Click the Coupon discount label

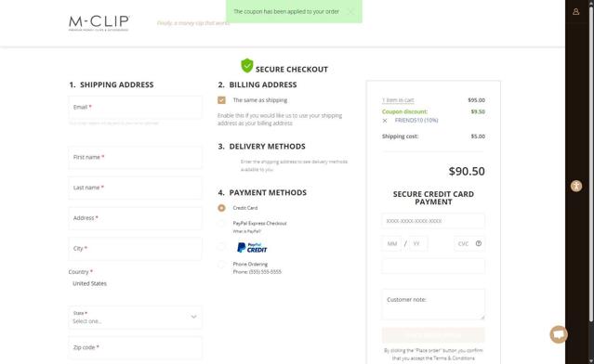(404, 111)
